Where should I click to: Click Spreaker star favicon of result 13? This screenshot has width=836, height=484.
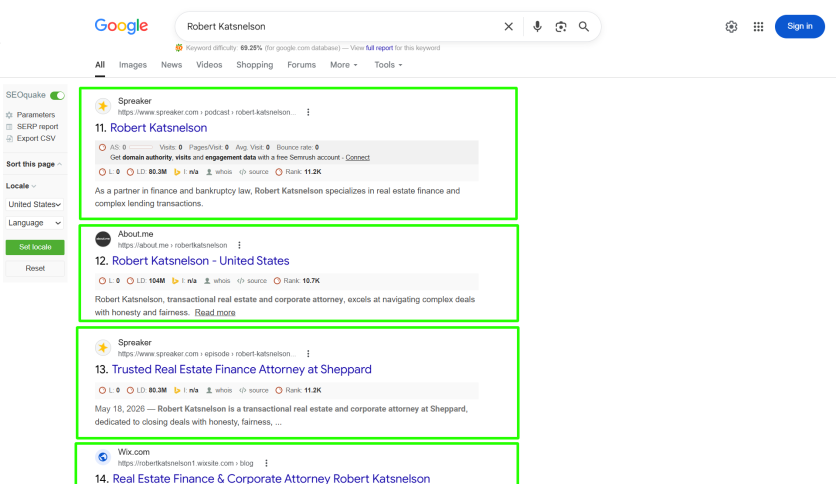coord(103,348)
